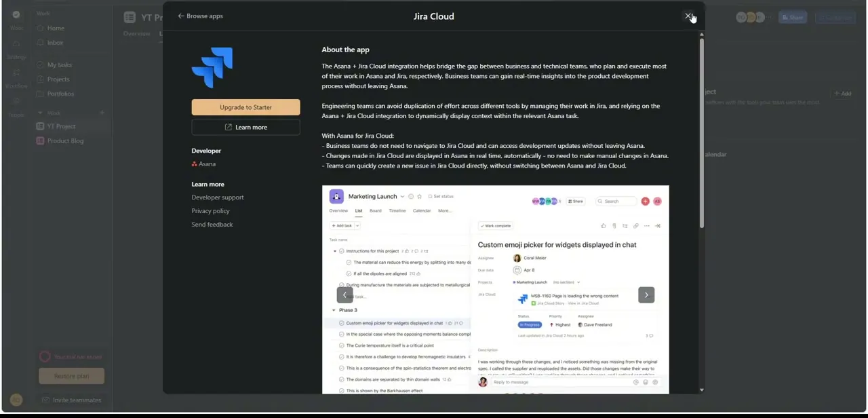Open Developer support link
Image resolution: width=868 pixels, height=418 pixels.
pyautogui.click(x=218, y=197)
